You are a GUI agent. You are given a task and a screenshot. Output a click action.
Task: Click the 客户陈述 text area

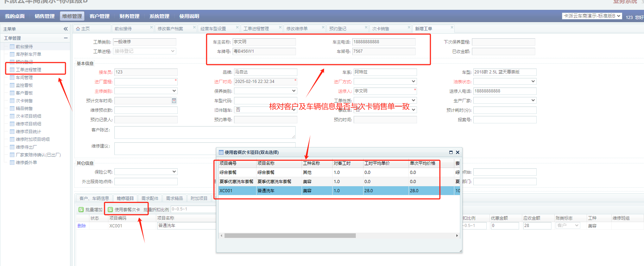(x=204, y=132)
